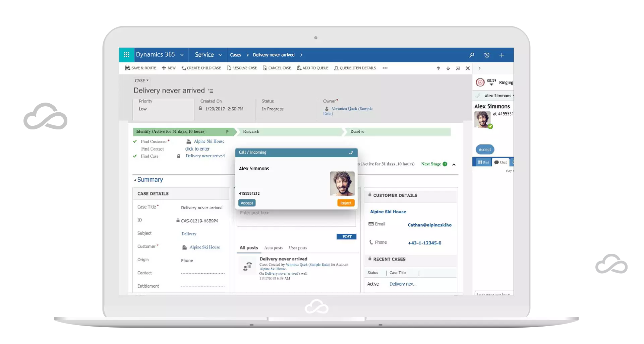The height and width of the screenshot is (344, 644).
Task: Collapse the process bar caret
Action: [x=454, y=165]
